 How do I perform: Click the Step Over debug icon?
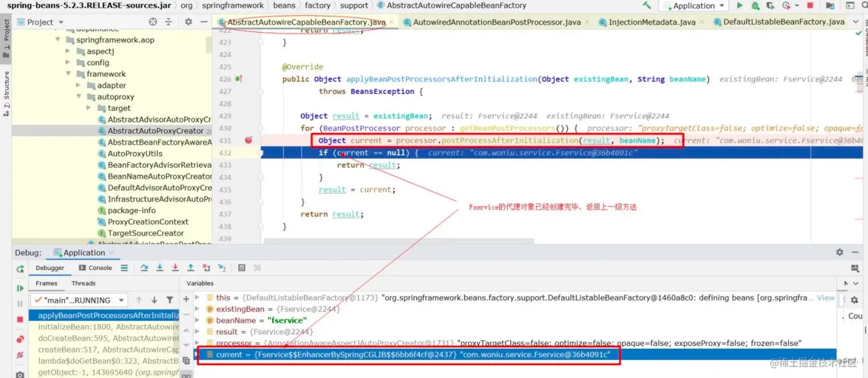click(x=144, y=268)
